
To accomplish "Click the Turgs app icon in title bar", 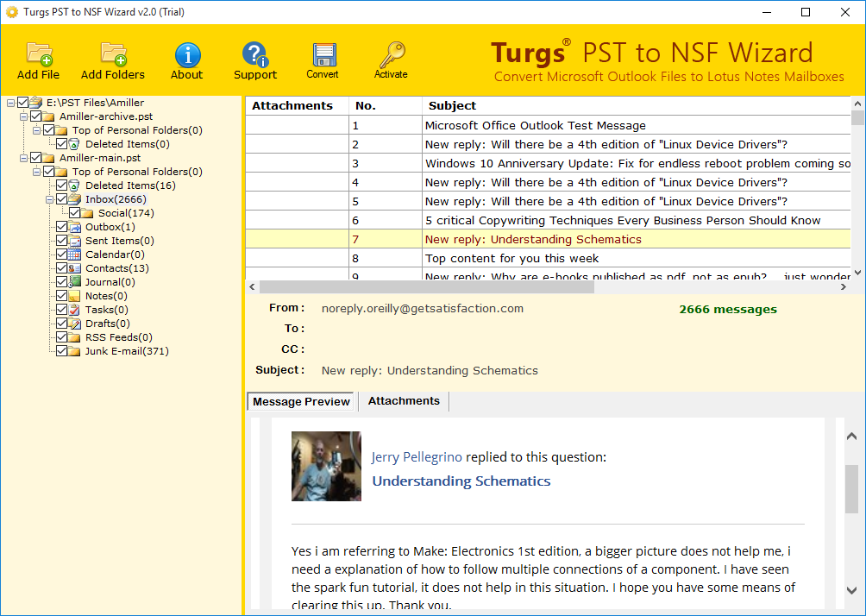I will click(x=11, y=11).
